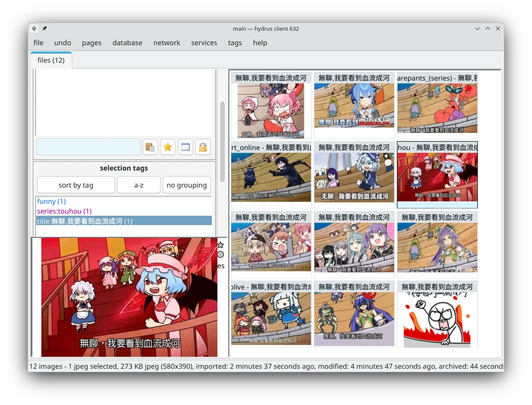Switch to the 'files (12)' tab
This screenshot has width=532, height=405.
click(51, 60)
